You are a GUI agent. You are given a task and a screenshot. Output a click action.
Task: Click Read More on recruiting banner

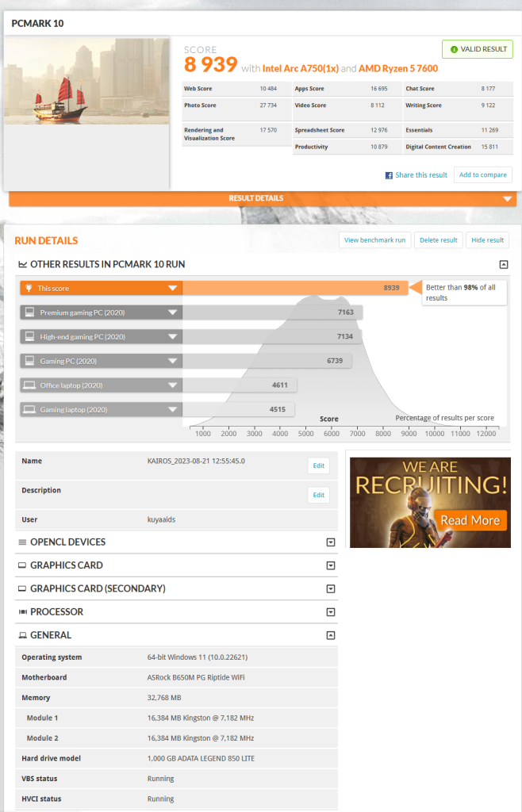pyautogui.click(x=470, y=520)
